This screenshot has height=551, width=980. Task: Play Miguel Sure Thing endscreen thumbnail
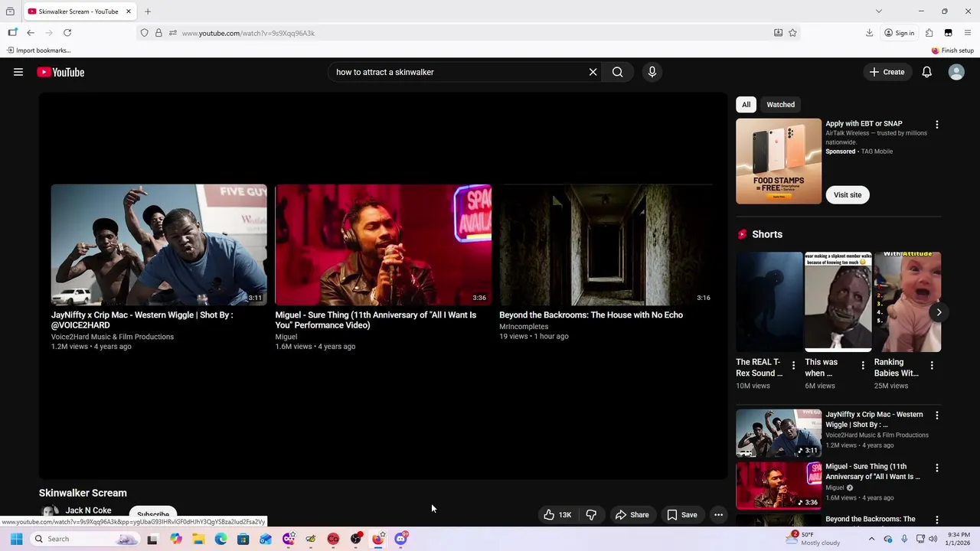coord(383,245)
